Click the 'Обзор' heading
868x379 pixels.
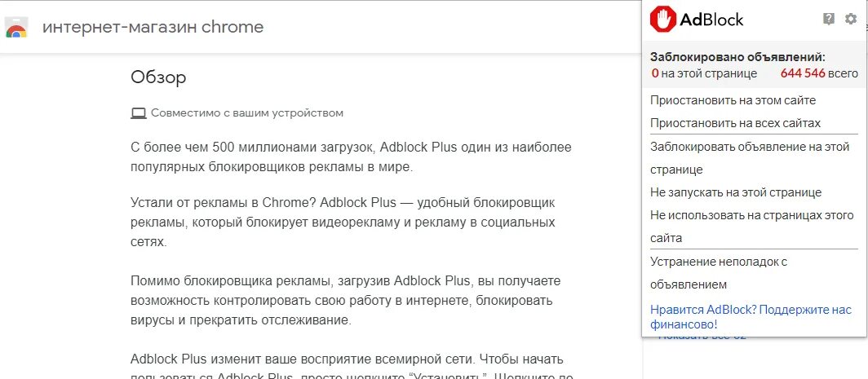[158, 77]
